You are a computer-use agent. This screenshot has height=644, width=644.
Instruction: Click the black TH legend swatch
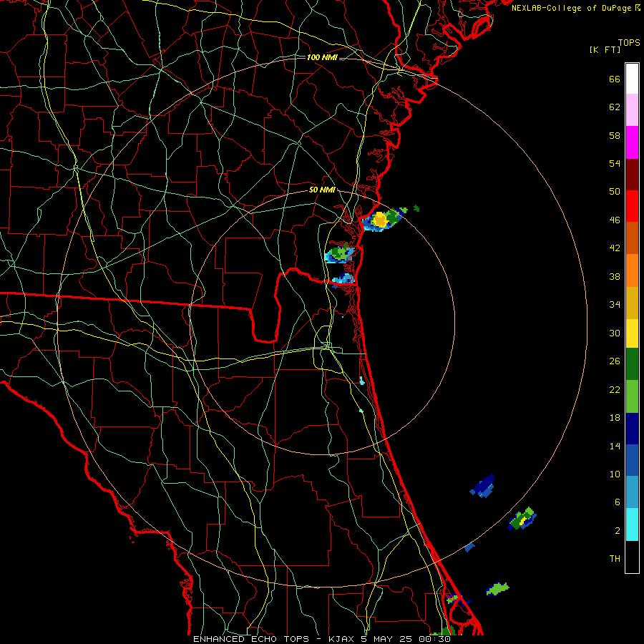point(632,557)
